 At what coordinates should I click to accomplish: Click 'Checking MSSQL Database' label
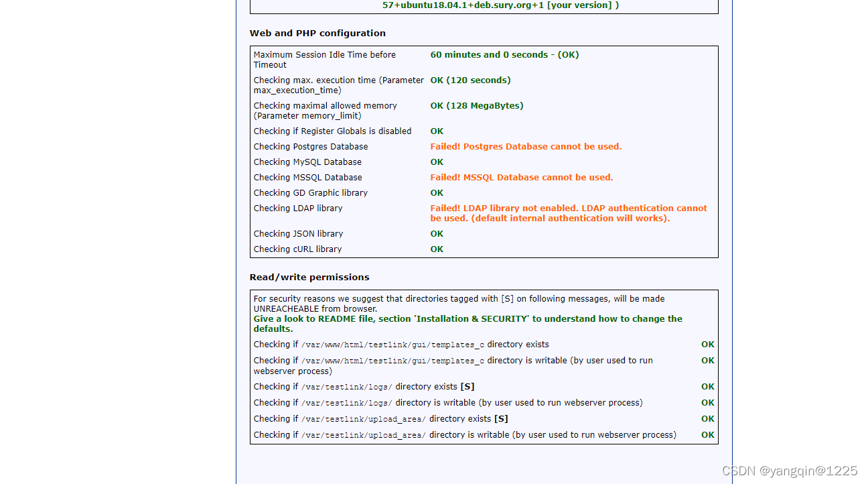pyautogui.click(x=308, y=178)
